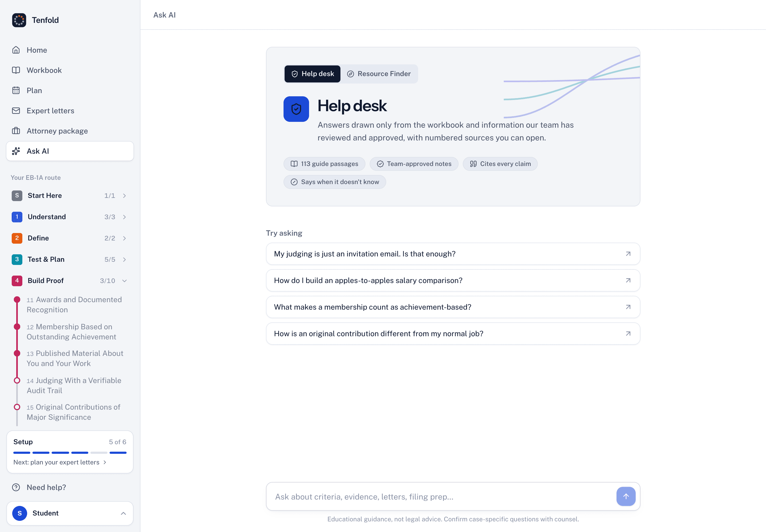The width and height of the screenshot is (766, 532).
Task: Go to Attorney package in sidebar
Action: point(70,131)
